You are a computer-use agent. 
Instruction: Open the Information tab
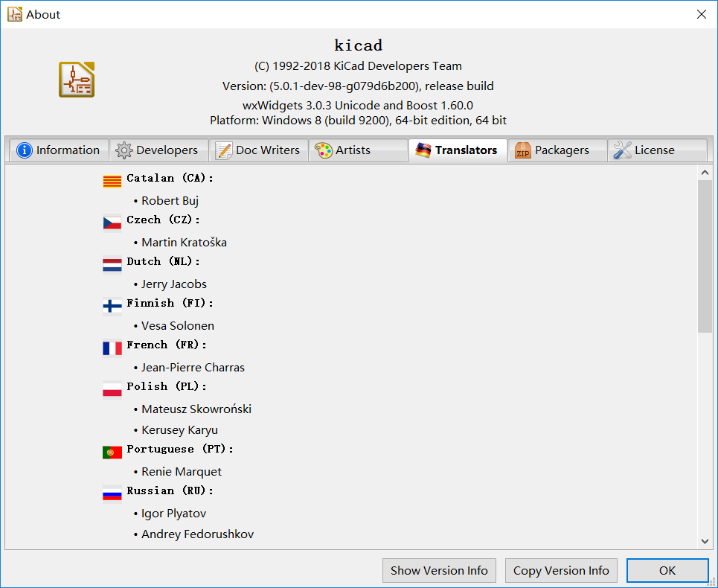click(59, 150)
